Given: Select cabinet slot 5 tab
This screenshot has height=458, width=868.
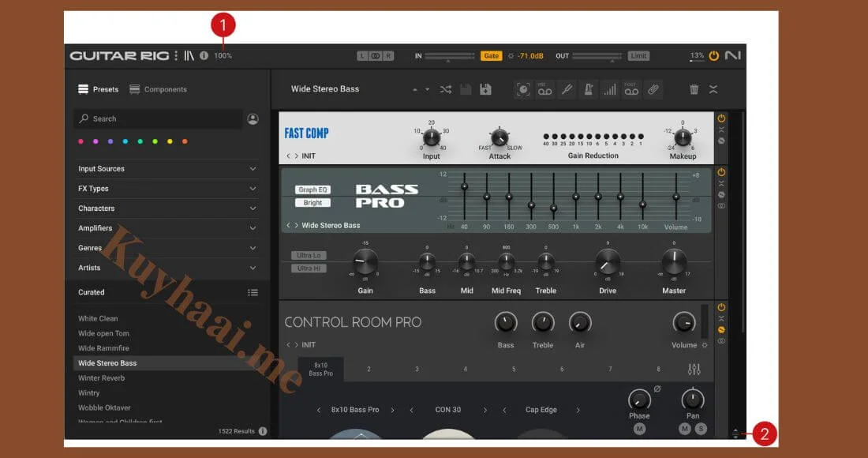Looking at the screenshot, I should (514, 370).
